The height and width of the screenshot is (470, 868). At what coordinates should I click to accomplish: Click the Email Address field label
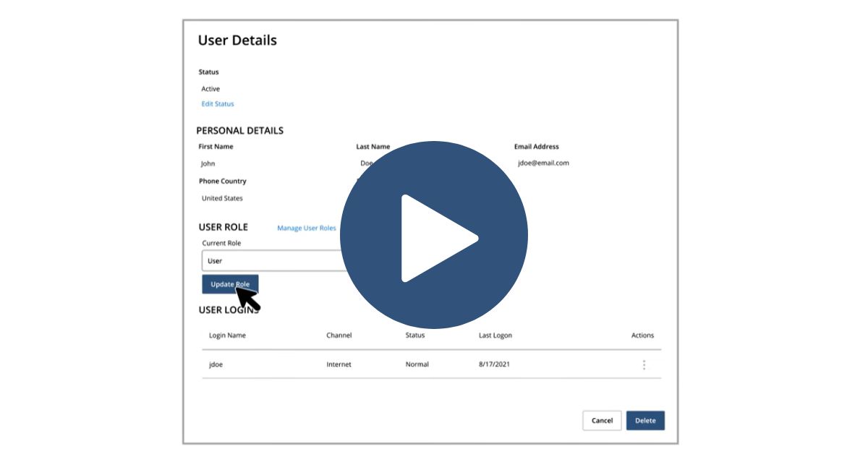537,147
